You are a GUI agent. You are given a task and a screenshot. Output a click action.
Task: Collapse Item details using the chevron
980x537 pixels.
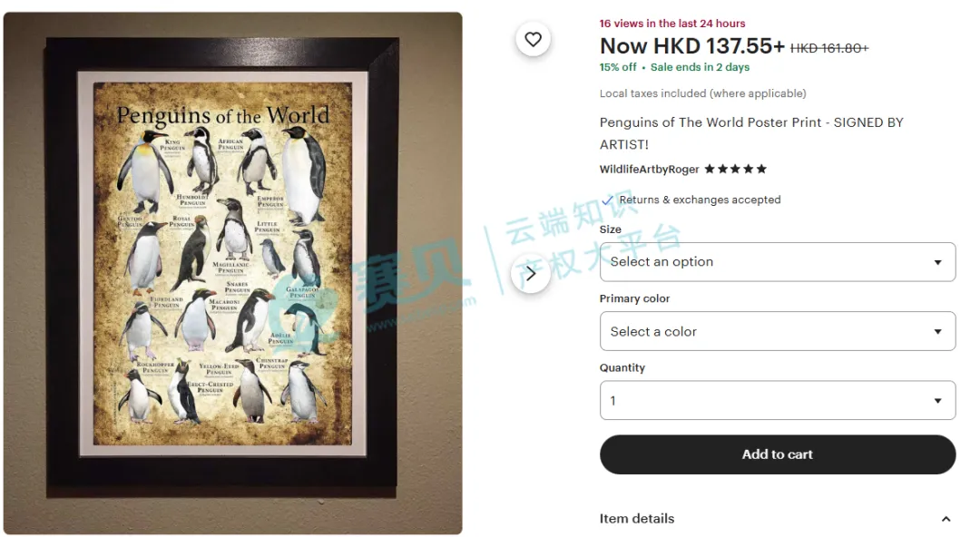pyautogui.click(x=946, y=519)
